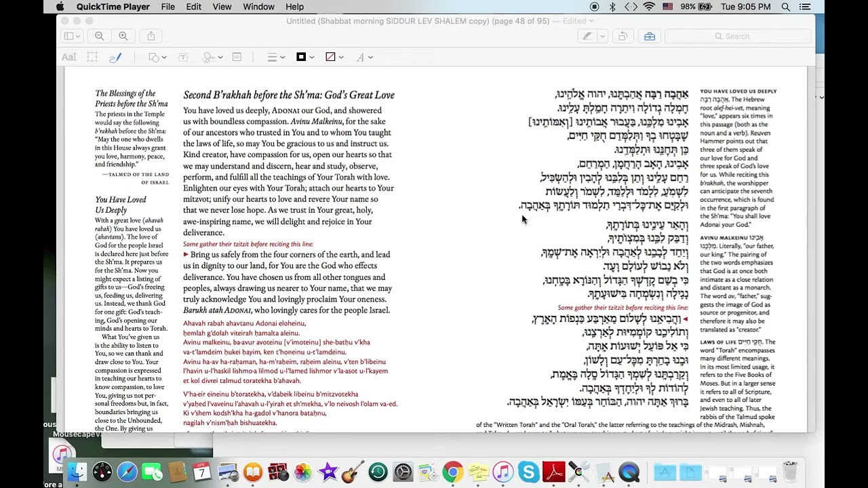
Task: Open the View menu
Action: tap(222, 7)
